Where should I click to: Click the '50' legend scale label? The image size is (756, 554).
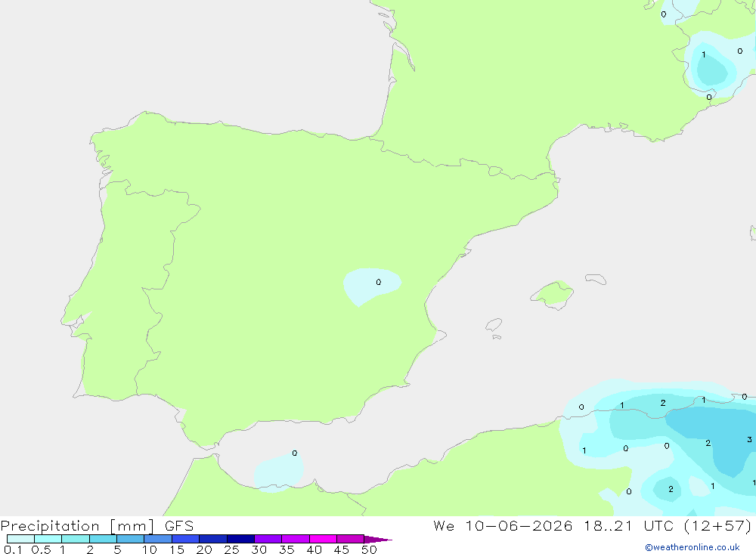(x=369, y=549)
